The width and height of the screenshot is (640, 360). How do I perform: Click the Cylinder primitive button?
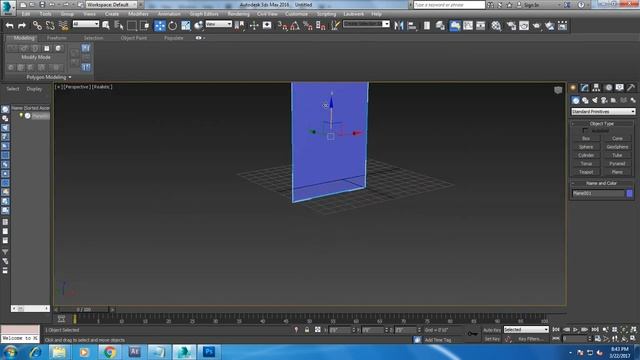click(586, 155)
